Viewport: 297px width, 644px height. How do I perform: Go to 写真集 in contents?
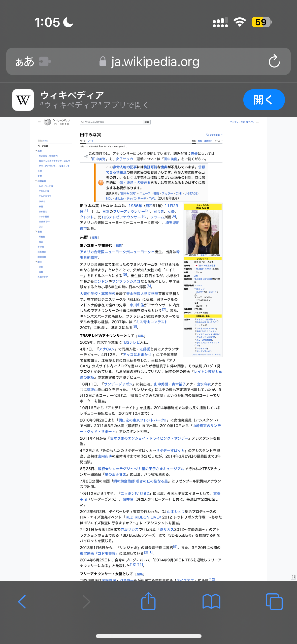pos(42,237)
